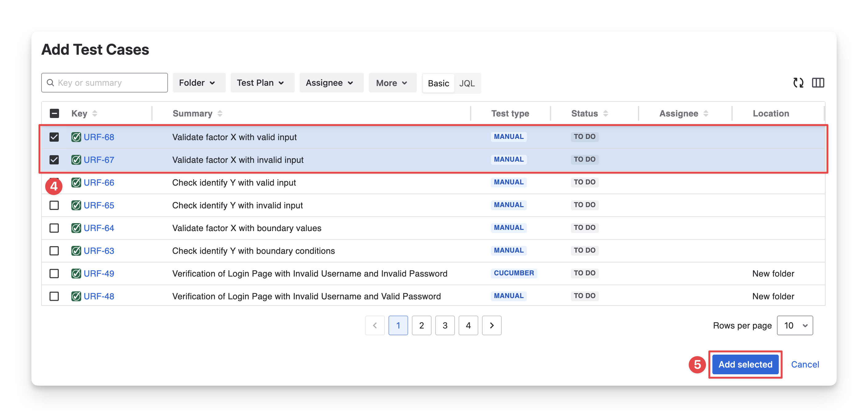Click the Add selected button
868x417 pixels.
[745, 364]
